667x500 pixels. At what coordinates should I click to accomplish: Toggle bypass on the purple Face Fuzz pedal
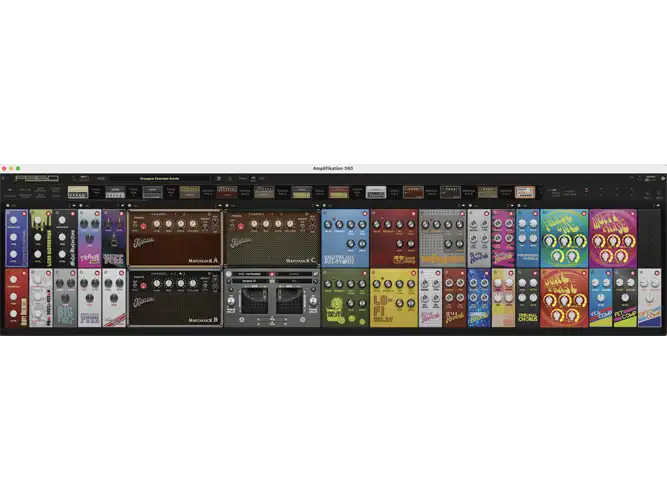point(121,214)
